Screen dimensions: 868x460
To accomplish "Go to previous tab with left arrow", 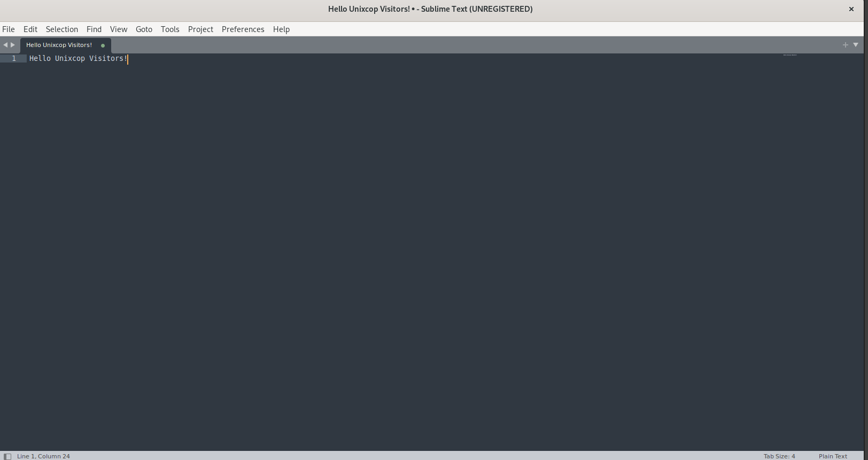I will (5, 45).
